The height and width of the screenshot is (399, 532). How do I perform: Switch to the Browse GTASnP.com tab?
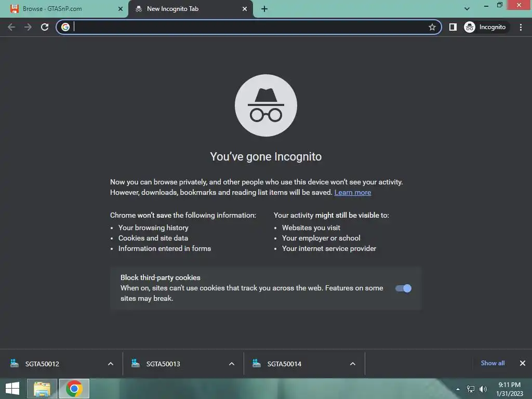(64, 9)
